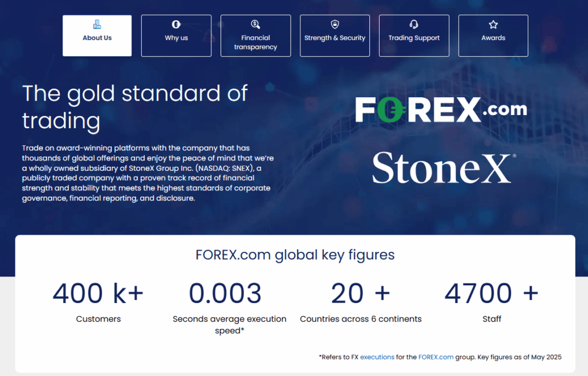
Task: Click the Strength & Security shield icon
Action: [x=335, y=24]
